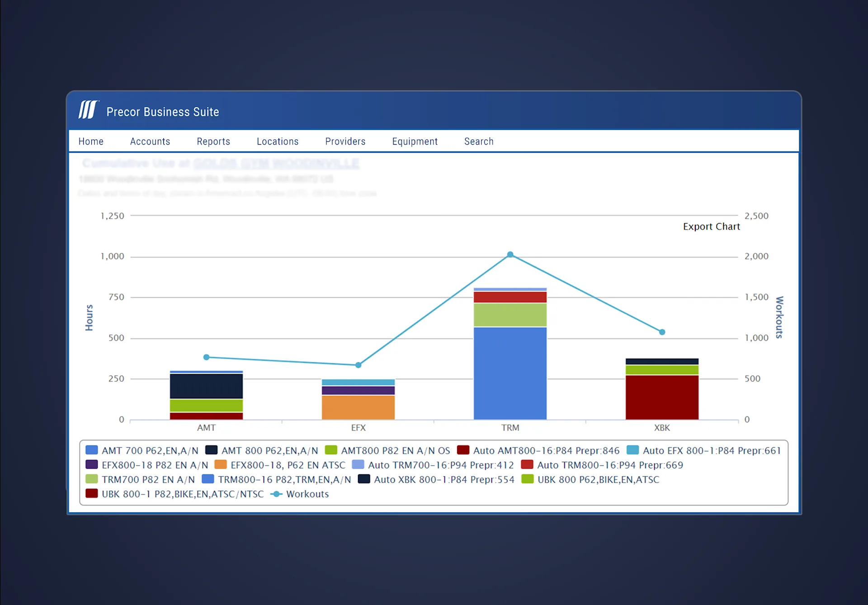This screenshot has height=605, width=868.
Task: Click the dark red UBK 800-1 segment in XBK
Action: point(662,397)
